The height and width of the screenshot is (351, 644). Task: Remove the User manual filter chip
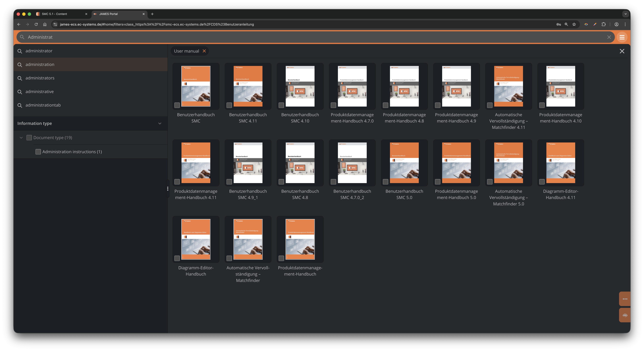click(204, 51)
